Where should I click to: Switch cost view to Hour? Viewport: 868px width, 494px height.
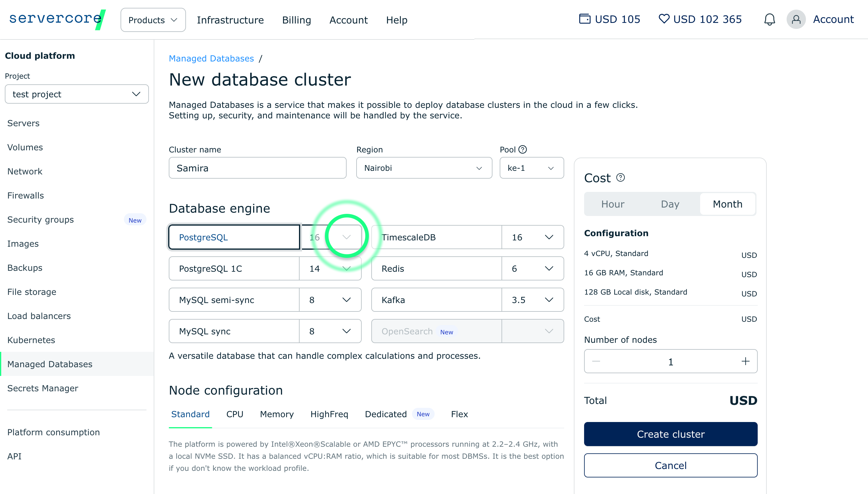tap(612, 204)
